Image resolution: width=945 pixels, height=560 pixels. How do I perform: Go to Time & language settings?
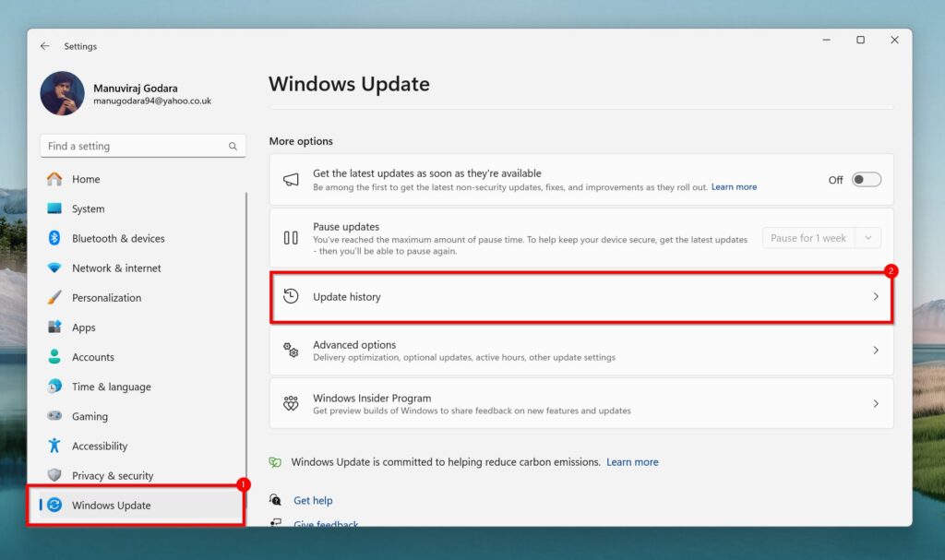[111, 387]
